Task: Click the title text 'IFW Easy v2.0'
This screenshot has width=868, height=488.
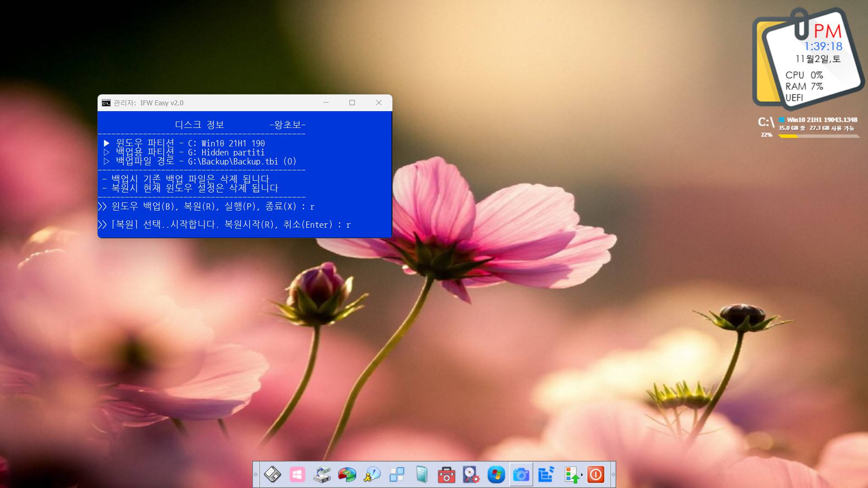Action: 162,103
